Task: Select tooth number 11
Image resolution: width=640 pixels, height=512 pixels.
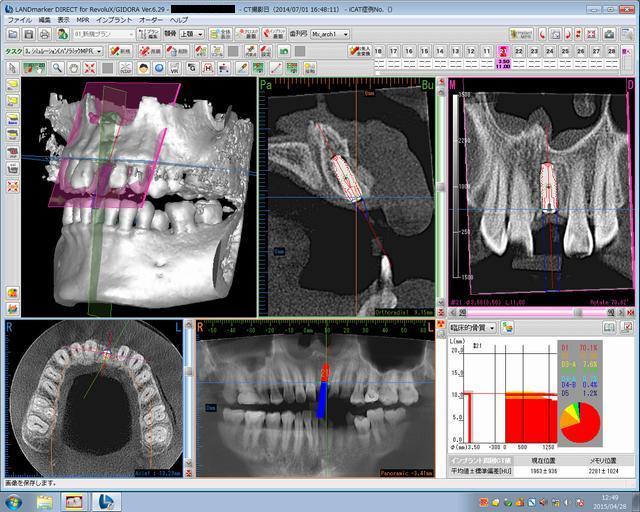Action: point(487,51)
